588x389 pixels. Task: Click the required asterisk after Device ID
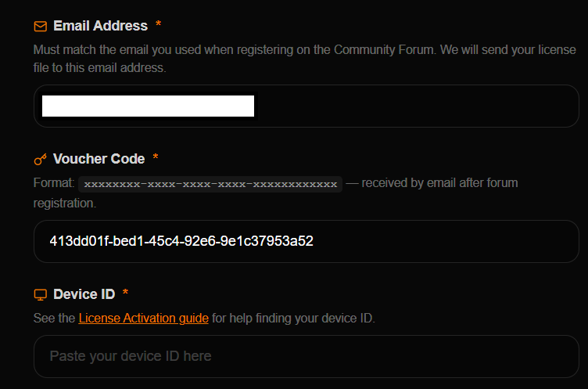(126, 293)
